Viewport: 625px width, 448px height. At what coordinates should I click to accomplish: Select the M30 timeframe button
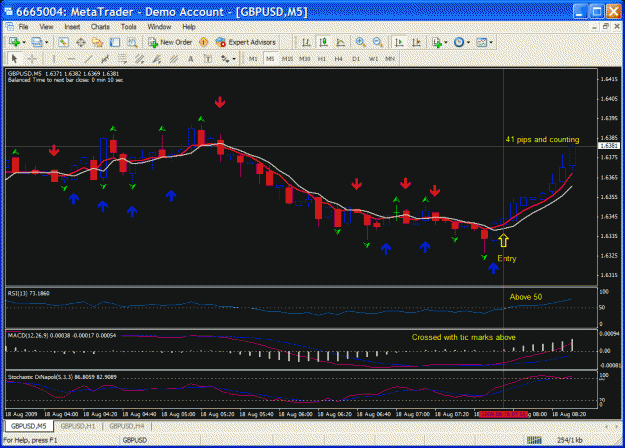click(x=305, y=59)
